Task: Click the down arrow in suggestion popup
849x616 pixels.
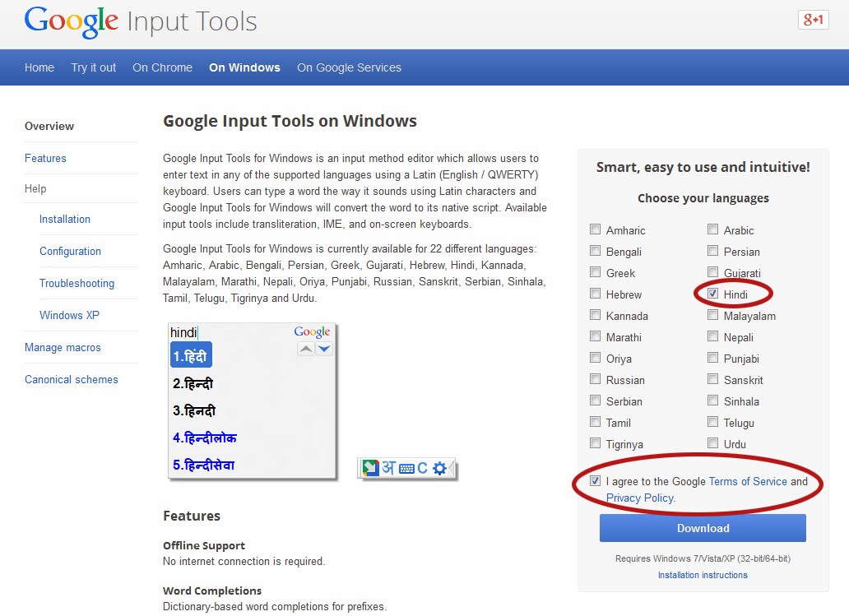Action: [x=324, y=349]
